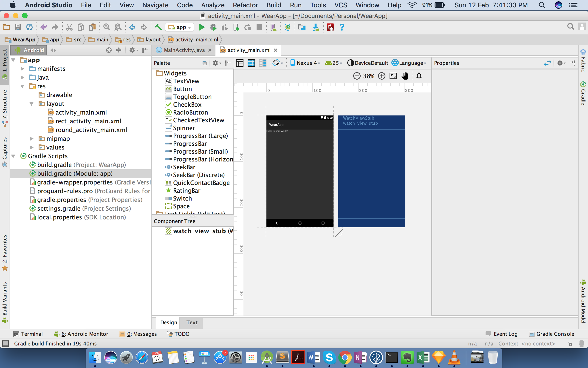Screen dimensions: 588x368
Task: Toggle the Gradle side panel
Action: coord(583,93)
